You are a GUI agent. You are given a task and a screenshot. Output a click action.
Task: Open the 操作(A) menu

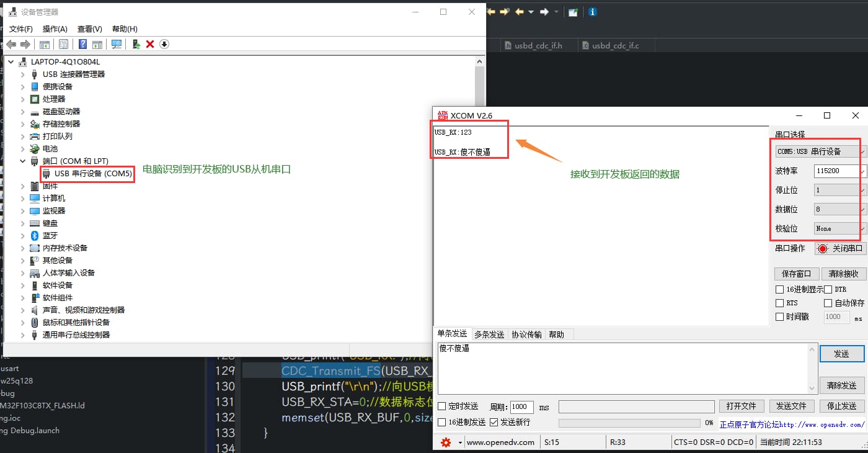(55, 29)
